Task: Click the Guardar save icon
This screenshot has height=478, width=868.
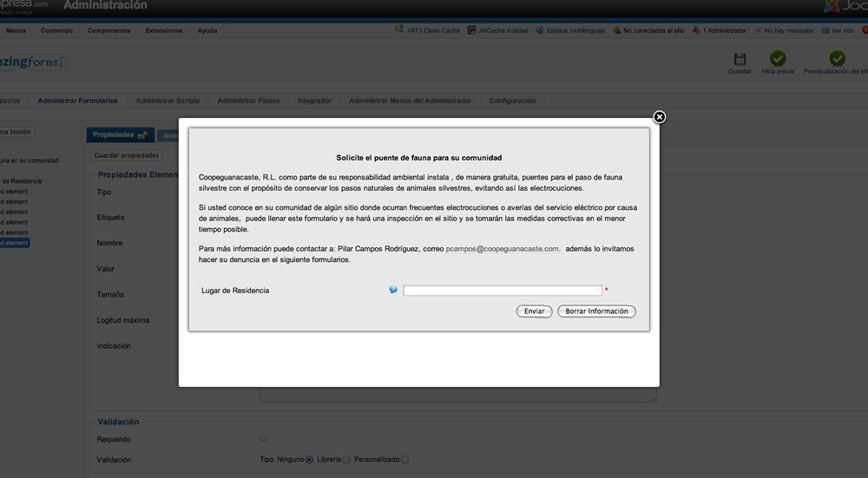Action: tap(740, 59)
